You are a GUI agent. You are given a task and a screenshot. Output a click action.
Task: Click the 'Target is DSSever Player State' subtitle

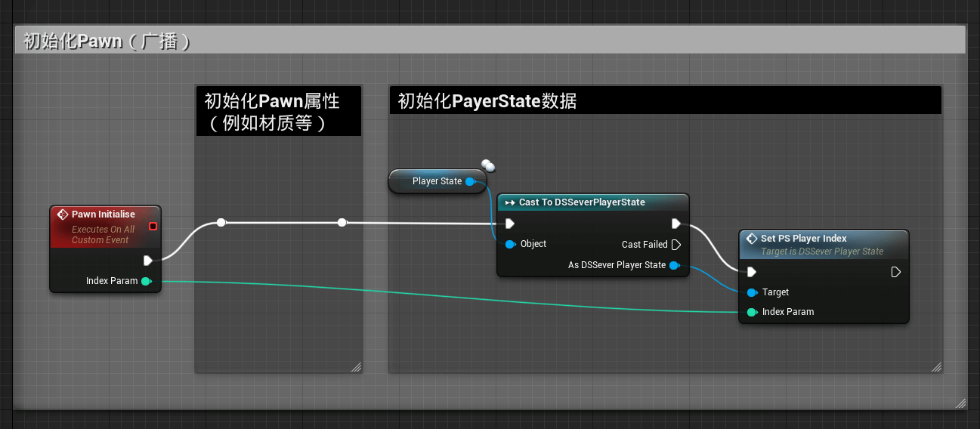coord(822,252)
